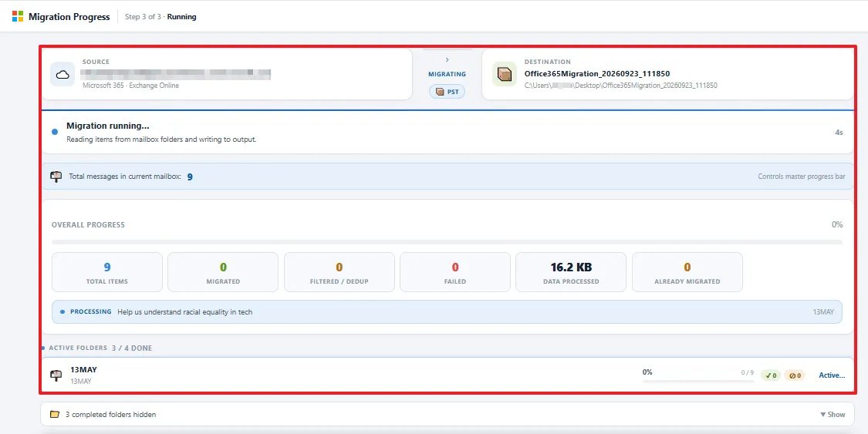Click the cloud source icon
868x434 pixels.
(62, 75)
